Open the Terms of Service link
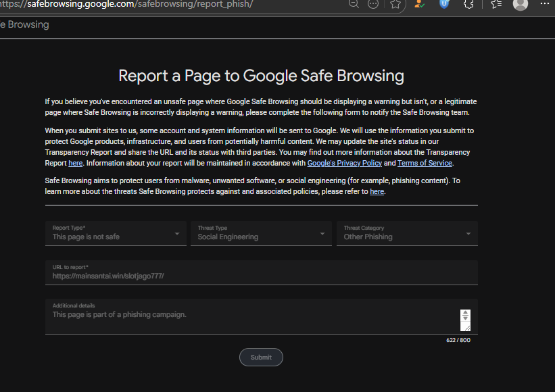 [425, 163]
